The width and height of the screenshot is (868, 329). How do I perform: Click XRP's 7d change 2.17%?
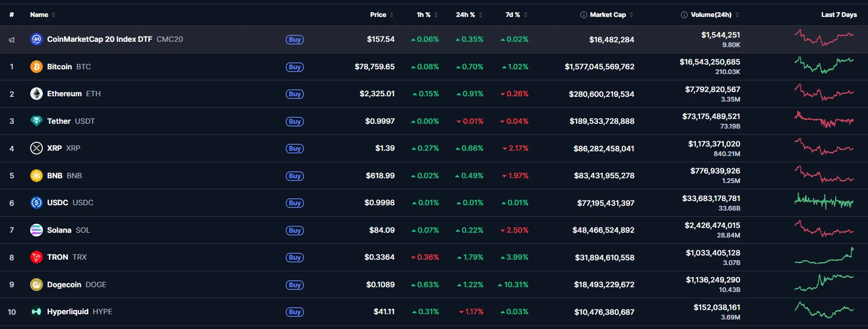(516, 148)
